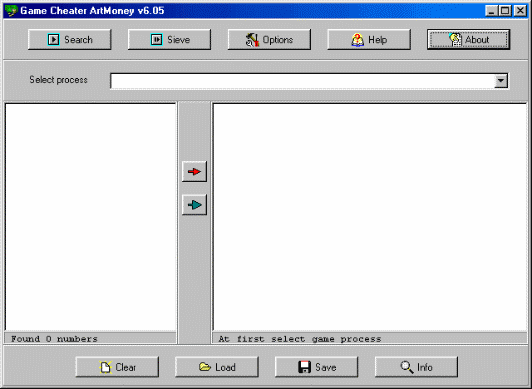The height and width of the screenshot is (389, 532).
Task: Open Info with the magnifier button
Action: pos(416,367)
